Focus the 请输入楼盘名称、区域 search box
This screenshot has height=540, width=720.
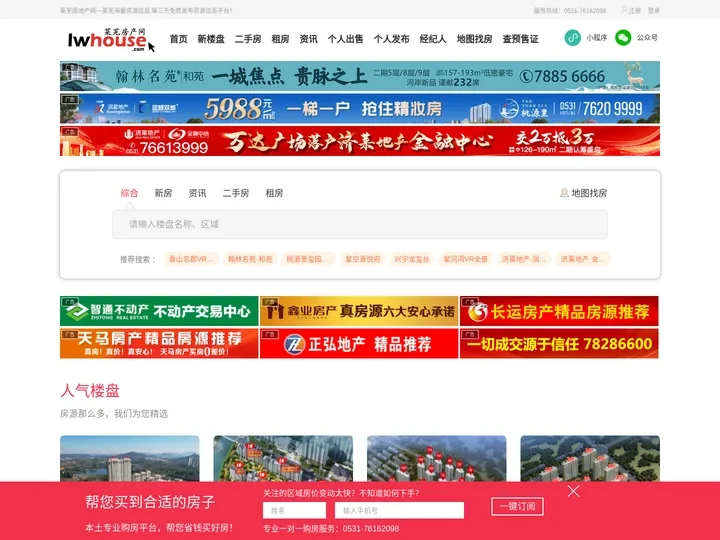click(x=360, y=224)
